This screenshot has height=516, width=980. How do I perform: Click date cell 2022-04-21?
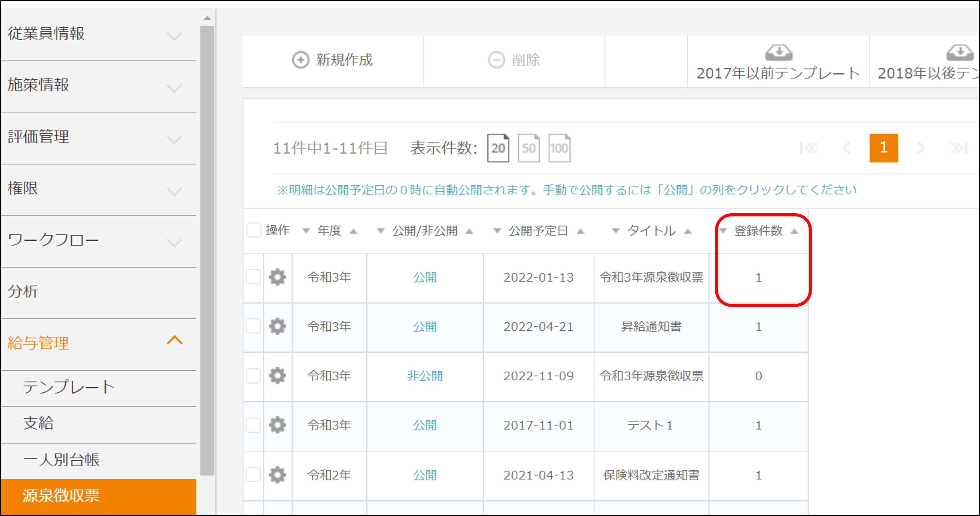[538, 327]
